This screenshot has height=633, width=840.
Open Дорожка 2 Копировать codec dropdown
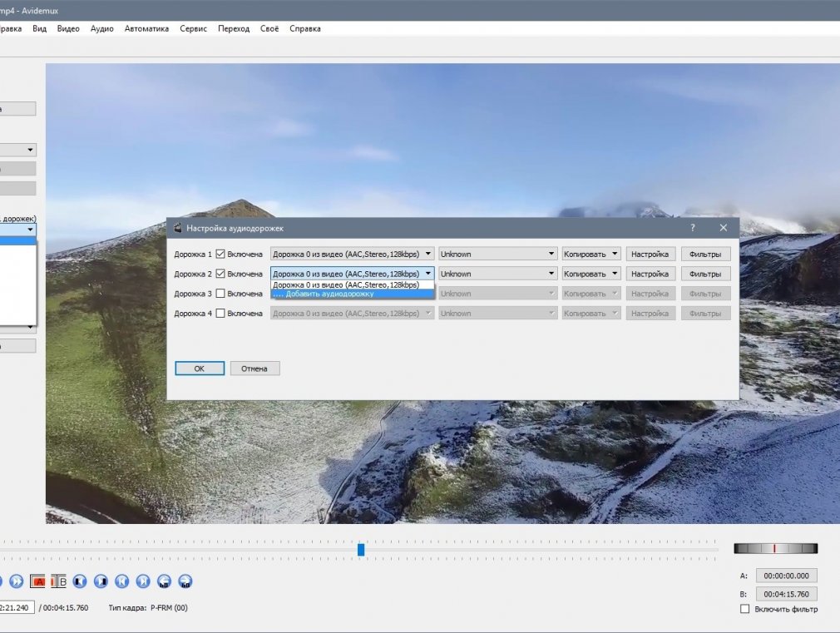point(590,274)
